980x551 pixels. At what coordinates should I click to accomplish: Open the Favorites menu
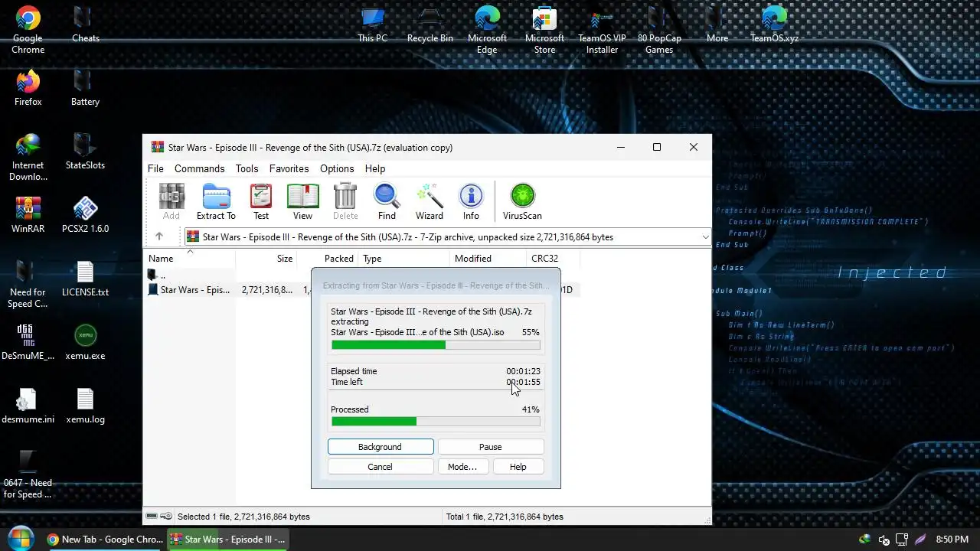[289, 168]
